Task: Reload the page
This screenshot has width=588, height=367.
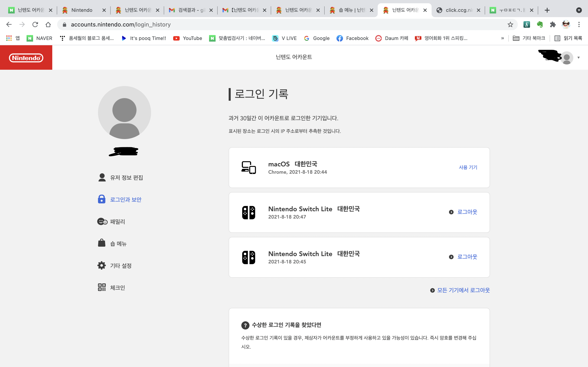Action: (35, 24)
